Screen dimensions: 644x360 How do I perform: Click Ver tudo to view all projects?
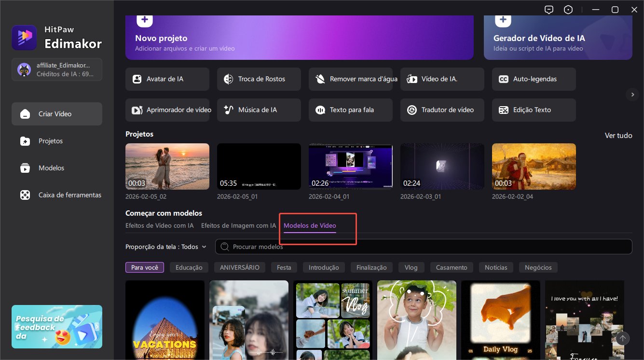point(618,136)
